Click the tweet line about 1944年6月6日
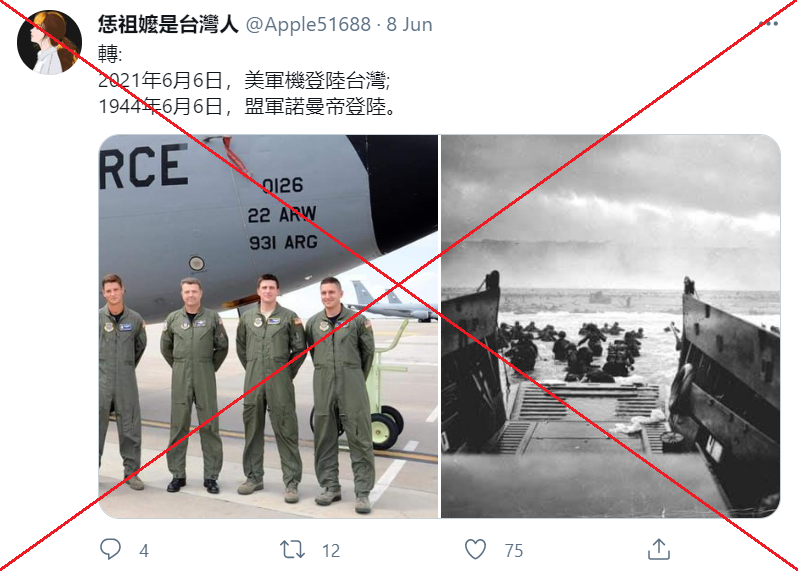 pos(247,106)
